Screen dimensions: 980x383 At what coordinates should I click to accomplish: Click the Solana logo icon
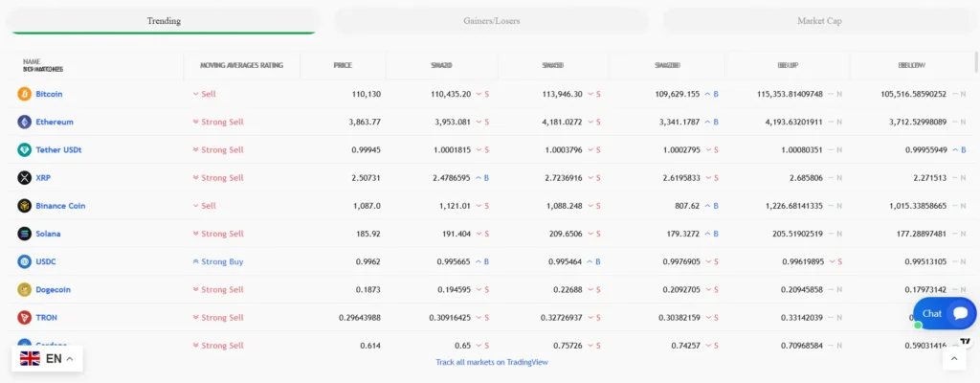click(x=25, y=234)
